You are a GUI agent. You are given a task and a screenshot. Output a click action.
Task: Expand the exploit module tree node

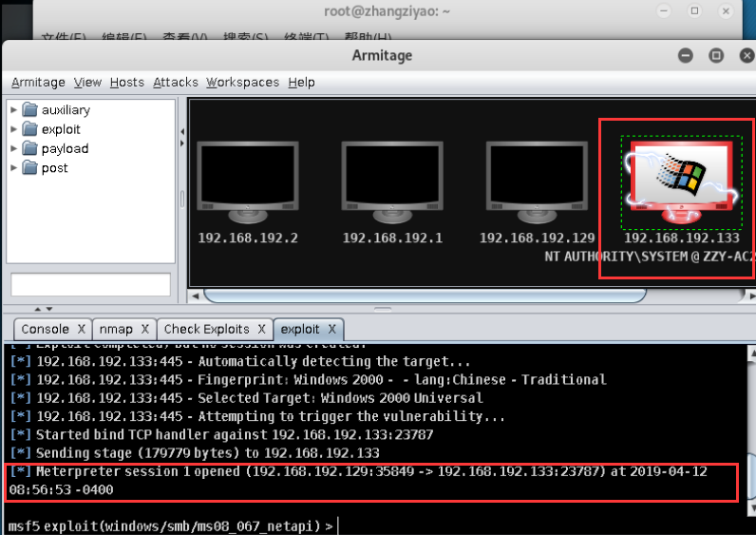click(x=13, y=129)
